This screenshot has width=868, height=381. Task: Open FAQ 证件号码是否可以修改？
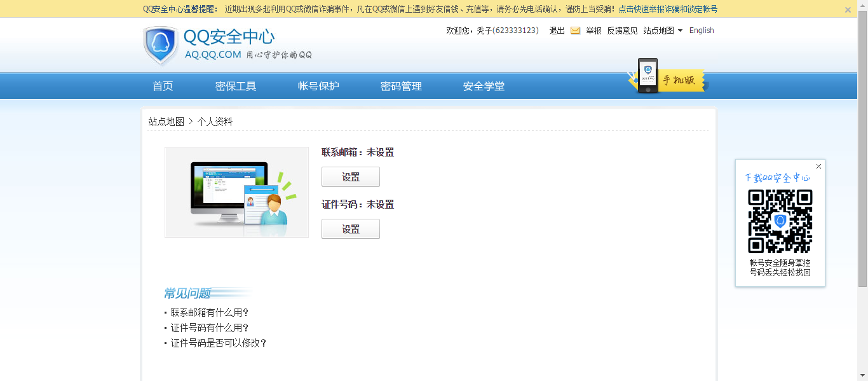219,343
